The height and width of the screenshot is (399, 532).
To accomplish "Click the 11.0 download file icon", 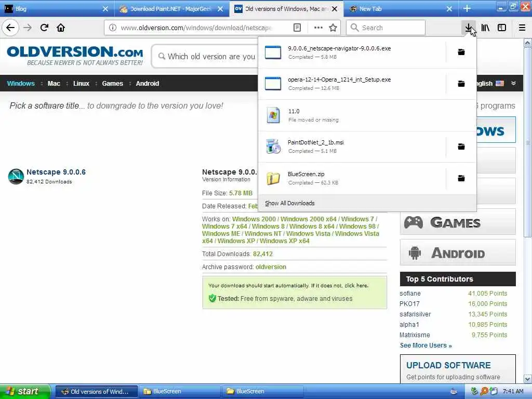I will point(273,115).
